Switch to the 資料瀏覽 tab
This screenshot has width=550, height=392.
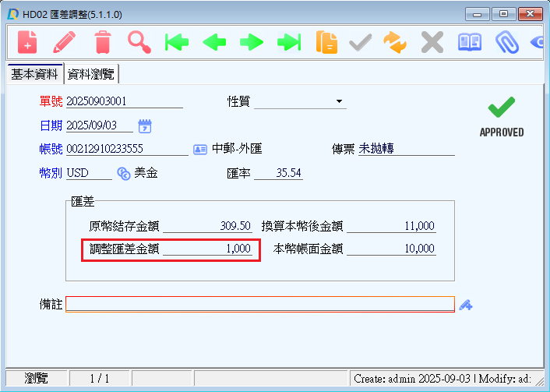pos(91,74)
